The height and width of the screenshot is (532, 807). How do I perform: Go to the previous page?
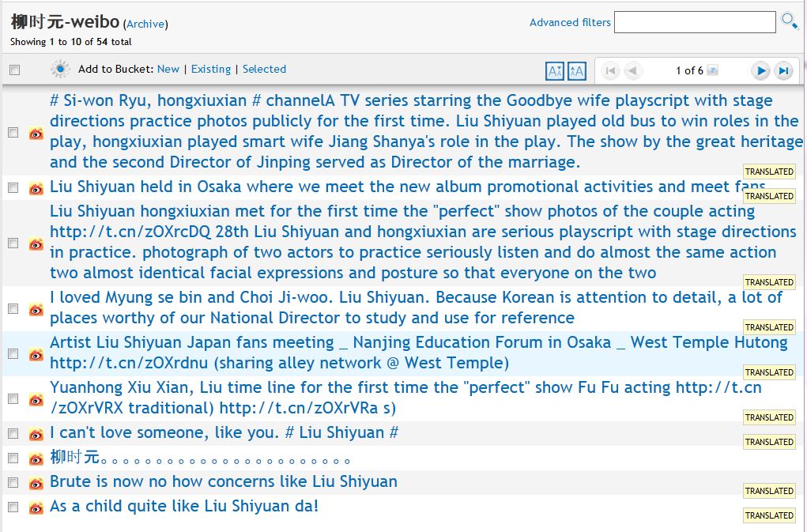(x=633, y=70)
